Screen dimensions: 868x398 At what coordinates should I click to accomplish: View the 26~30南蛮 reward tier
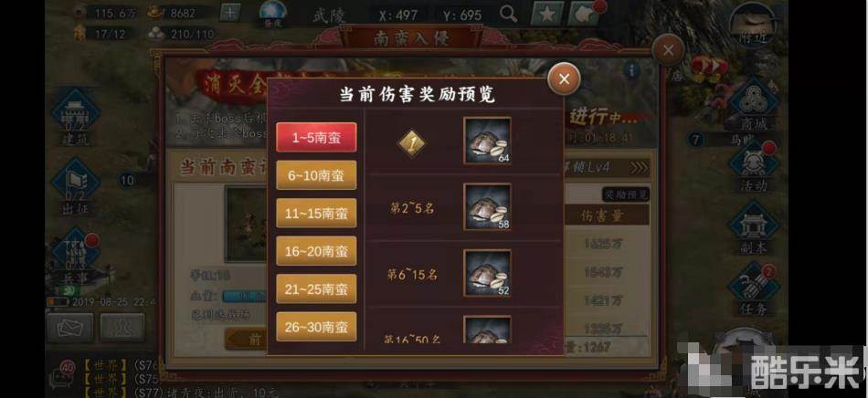pyautogui.click(x=316, y=327)
